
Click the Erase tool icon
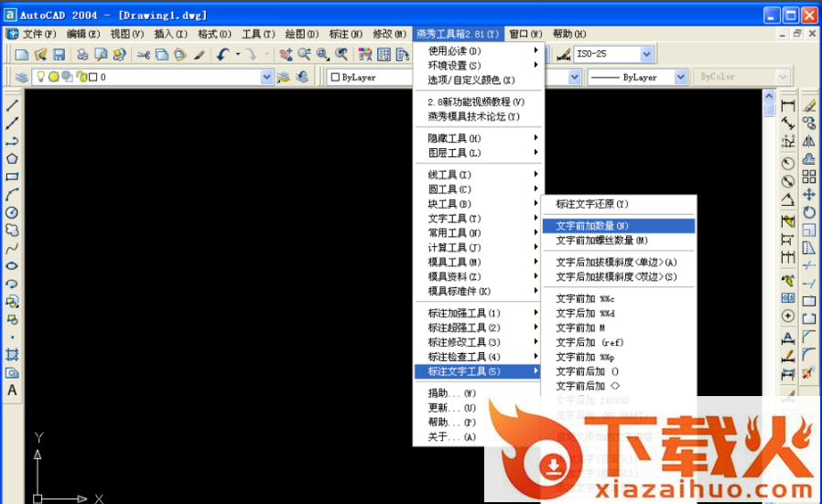[x=809, y=105]
